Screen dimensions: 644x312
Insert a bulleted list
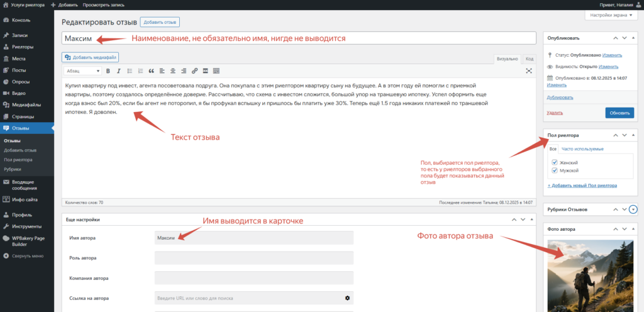pyautogui.click(x=130, y=71)
